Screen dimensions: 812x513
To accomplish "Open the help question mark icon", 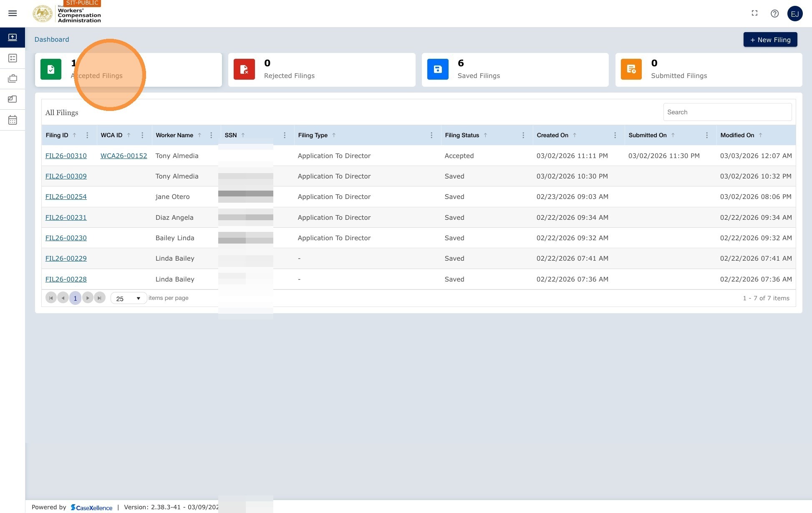I will point(774,13).
